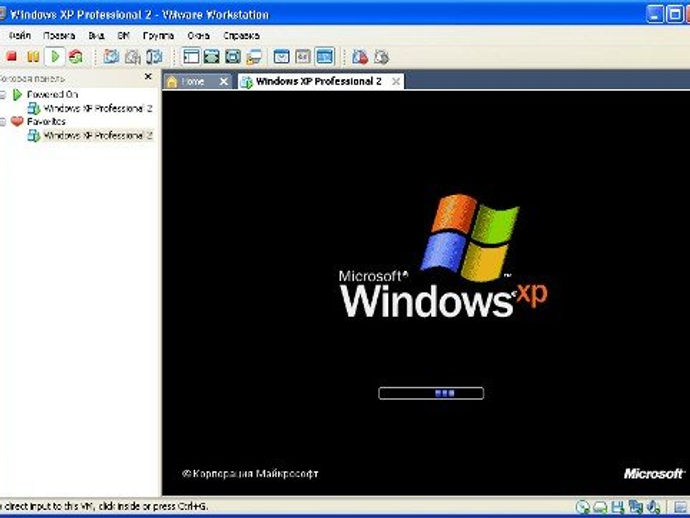Image resolution: width=690 pixels, height=518 pixels.
Task: Open the Вид menu
Action: 96,36
